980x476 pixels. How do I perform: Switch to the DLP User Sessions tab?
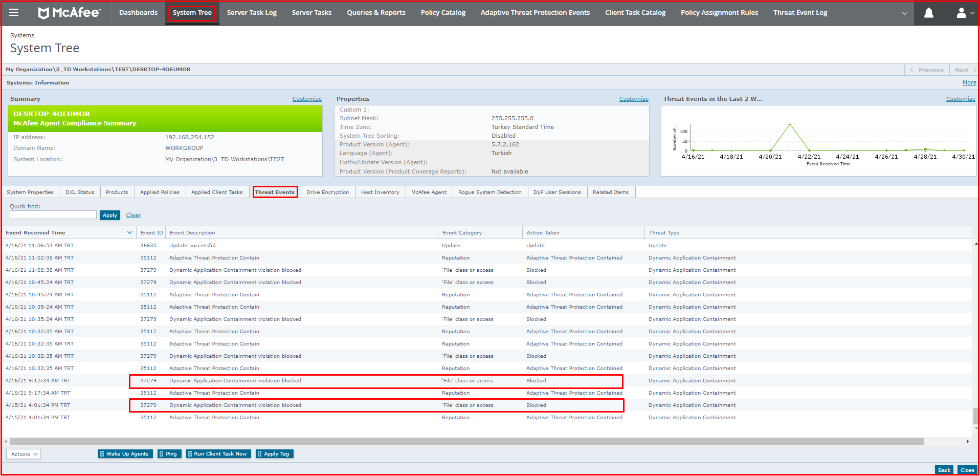557,192
